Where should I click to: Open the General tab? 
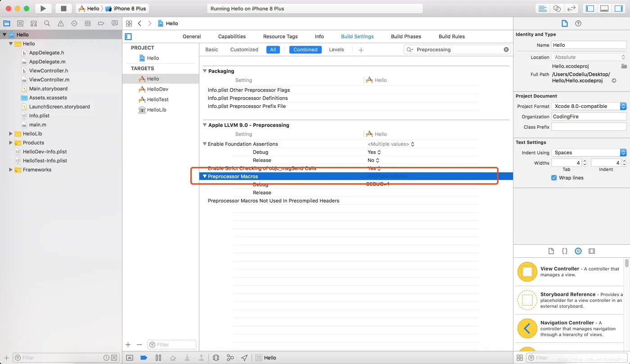coord(192,36)
